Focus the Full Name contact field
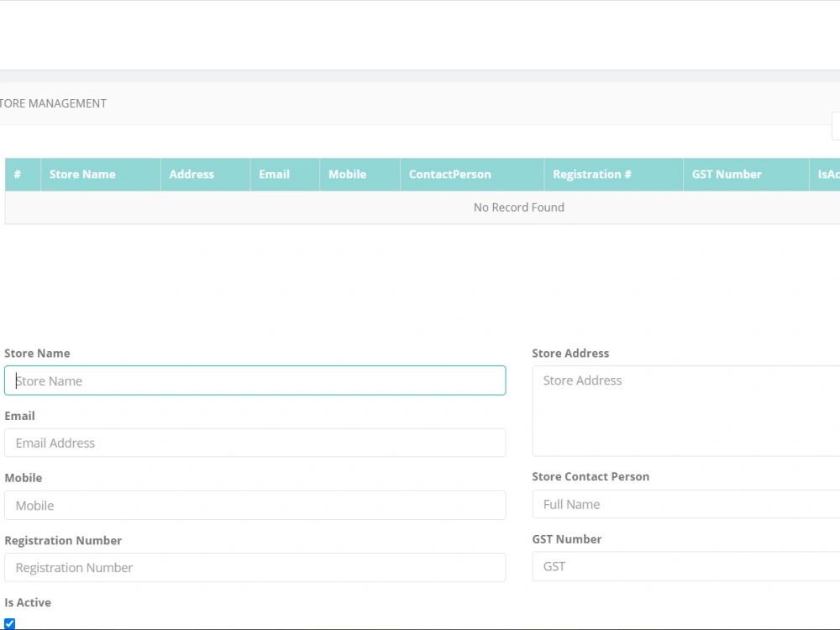The width and height of the screenshot is (840, 630). tap(685, 504)
